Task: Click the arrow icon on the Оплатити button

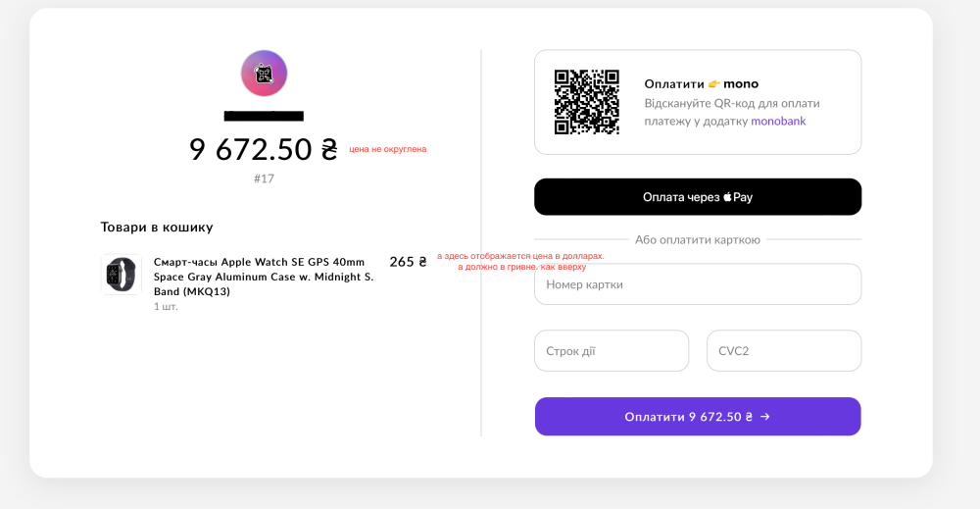Action: (x=765, y=417)
